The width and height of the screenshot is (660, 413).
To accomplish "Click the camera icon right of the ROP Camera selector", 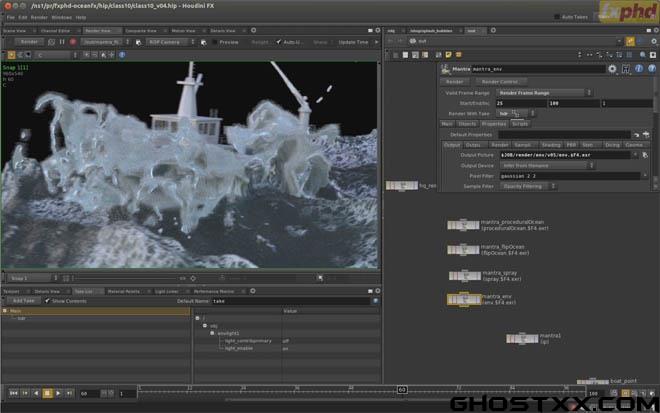I will (x=204, y=42).
